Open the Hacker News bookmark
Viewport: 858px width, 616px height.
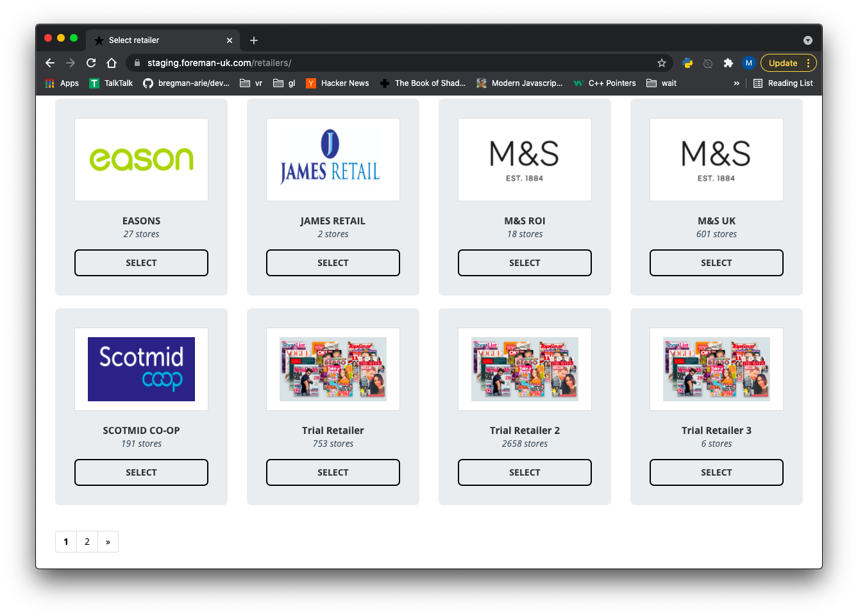tap(338, 83)
